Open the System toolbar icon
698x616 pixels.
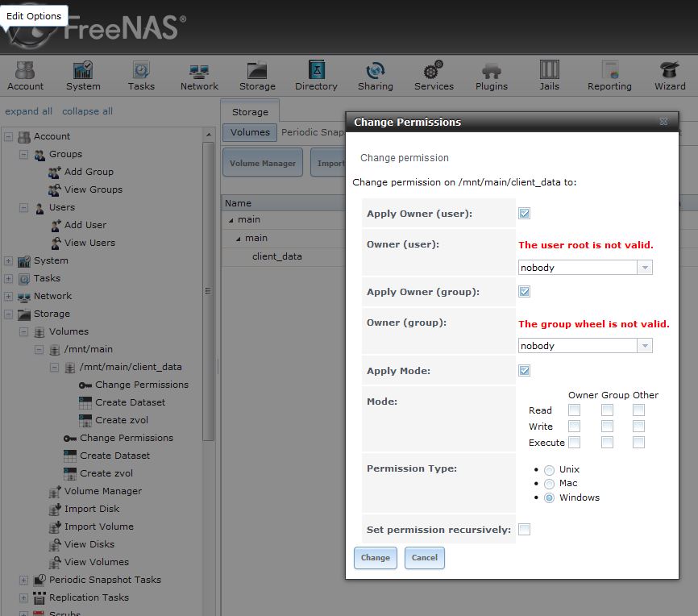coord(83,70)
